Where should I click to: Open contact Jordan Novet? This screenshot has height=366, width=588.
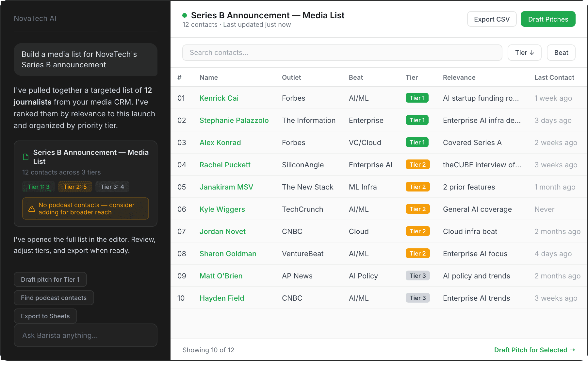coord(222,231)
